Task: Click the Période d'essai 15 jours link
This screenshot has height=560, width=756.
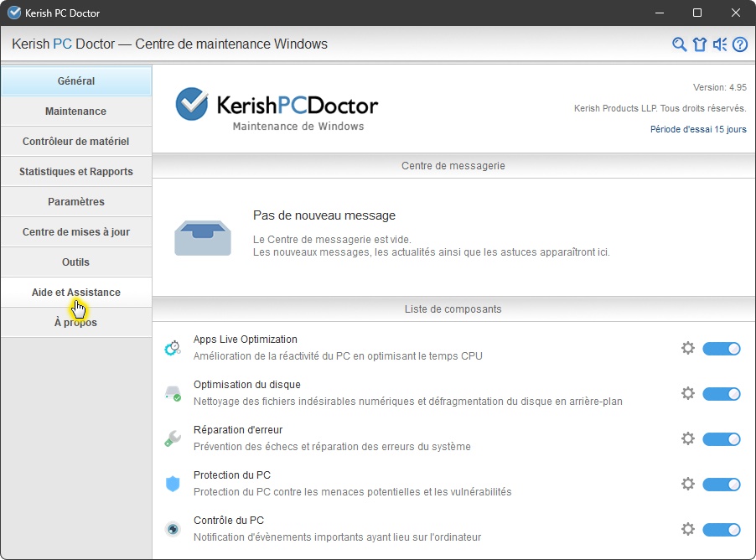Action: (x=698, y=129)
